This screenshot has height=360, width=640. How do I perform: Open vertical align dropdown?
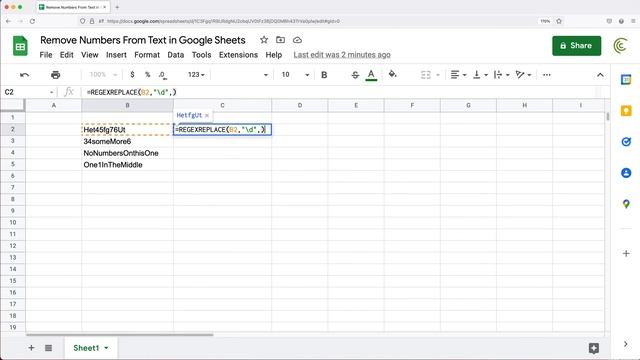pos(480,75)
